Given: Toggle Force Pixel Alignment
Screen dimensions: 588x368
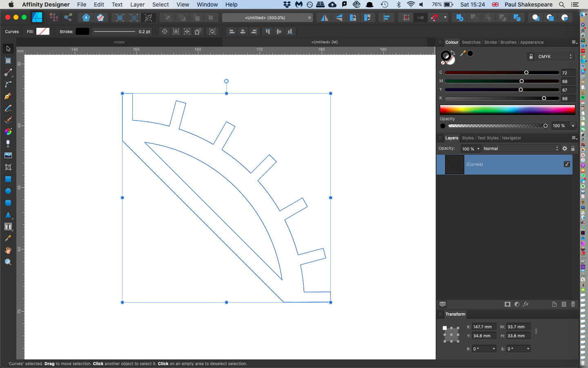Looking at the screenshot, I should point(406,18).
